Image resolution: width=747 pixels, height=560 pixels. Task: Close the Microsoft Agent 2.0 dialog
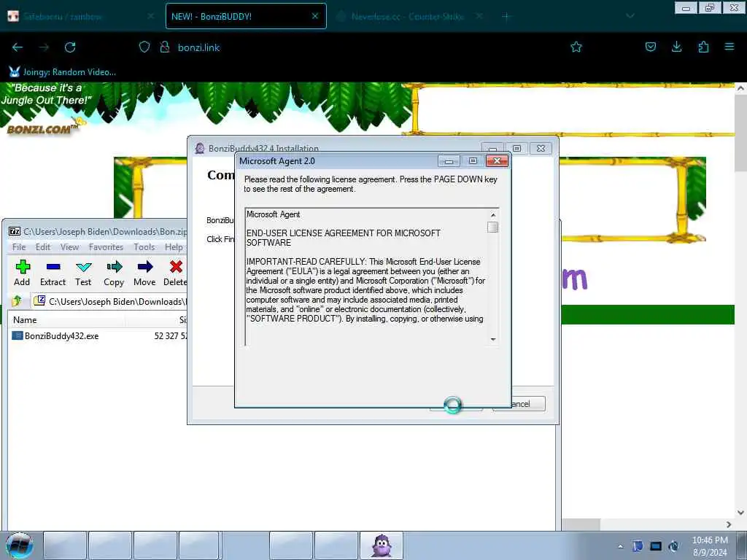[497, 161]
